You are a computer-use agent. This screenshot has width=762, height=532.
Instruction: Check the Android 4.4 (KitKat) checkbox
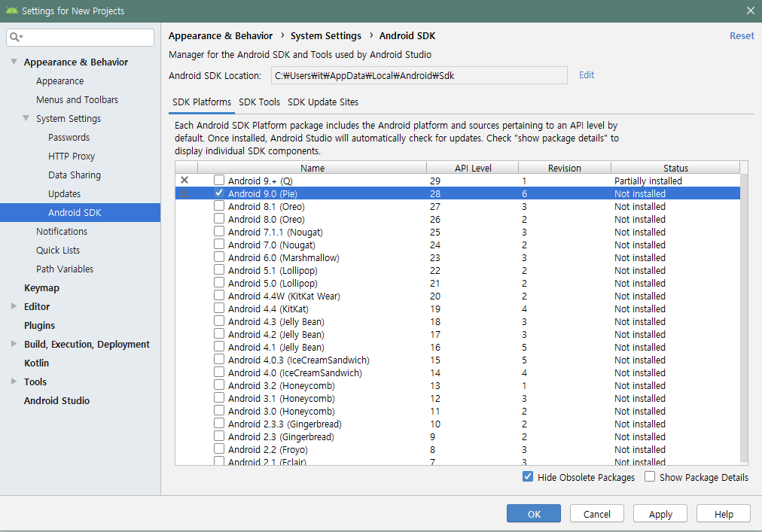pos(219,308)
